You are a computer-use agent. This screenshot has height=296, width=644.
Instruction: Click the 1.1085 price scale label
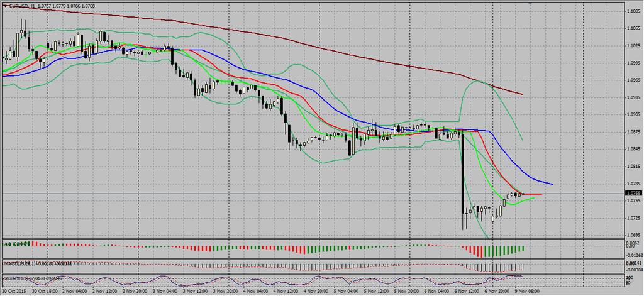(x=633, y=11)
